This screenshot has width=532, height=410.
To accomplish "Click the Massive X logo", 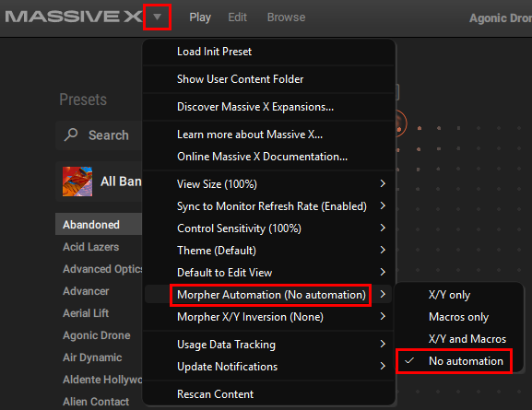I will (x=73, y=17).
